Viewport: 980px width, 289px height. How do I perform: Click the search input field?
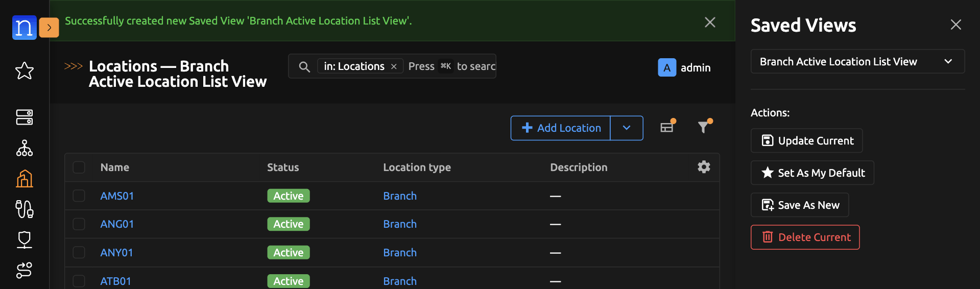pyautogui.click(x=449, y=66)
